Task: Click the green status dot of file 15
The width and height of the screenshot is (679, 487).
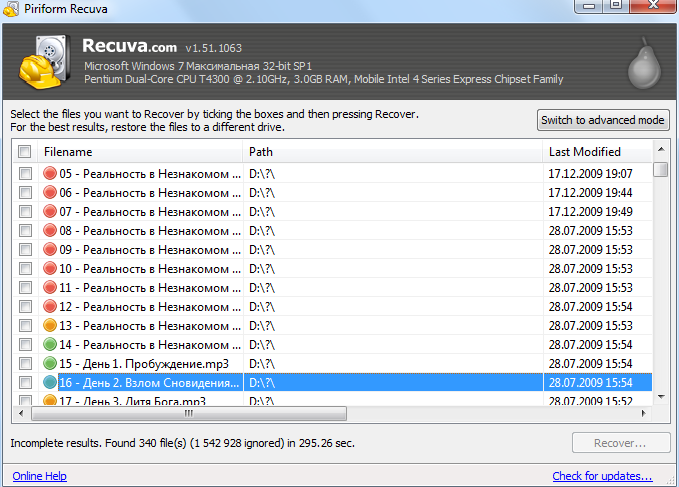Action: tap(50, 363)
